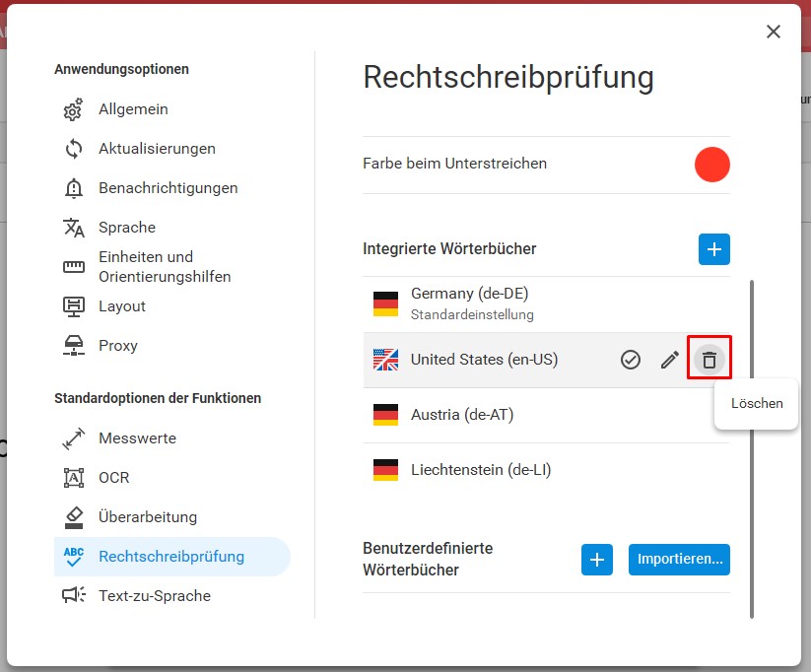The width and height of the screenshot is (811, 672).
Task: Click the flag next to Austria (de-AT)
Action: [385, 415]
